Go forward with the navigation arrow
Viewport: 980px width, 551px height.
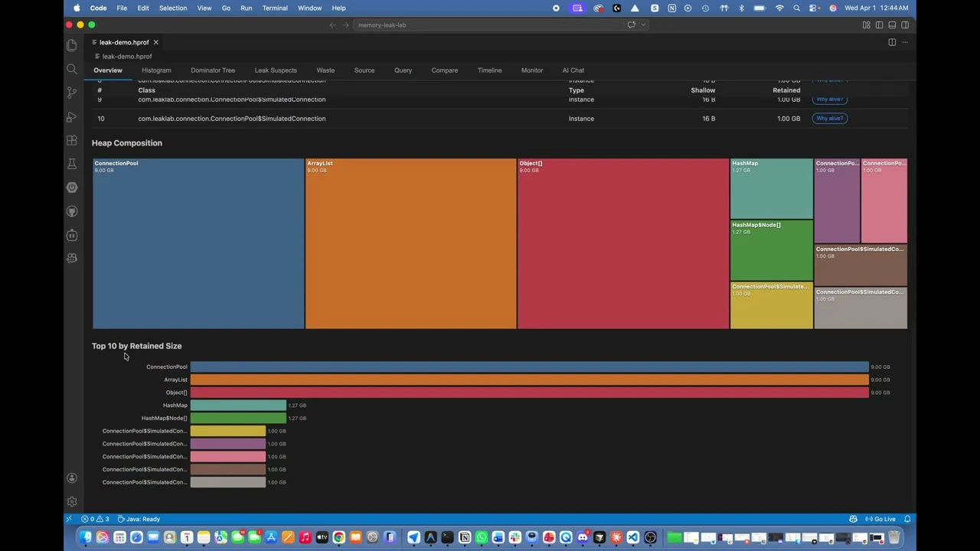(x=345, y=24)
